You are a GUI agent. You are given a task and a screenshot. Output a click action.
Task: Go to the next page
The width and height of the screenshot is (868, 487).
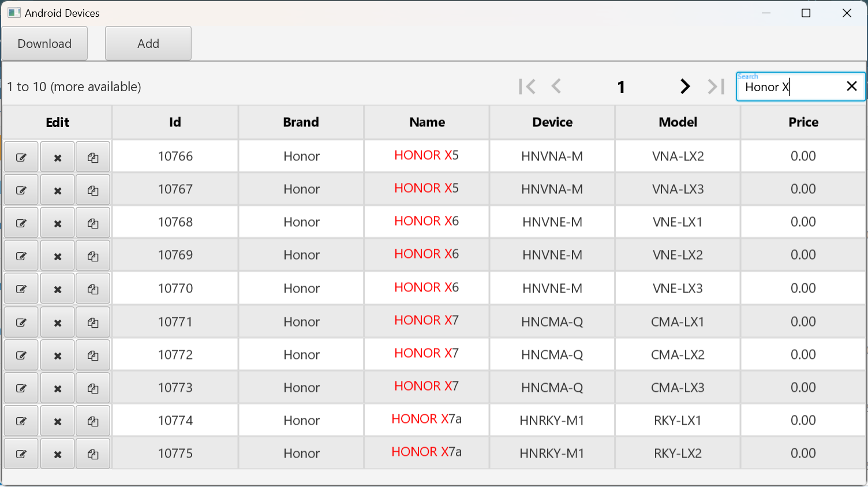(x=685, y=87)
